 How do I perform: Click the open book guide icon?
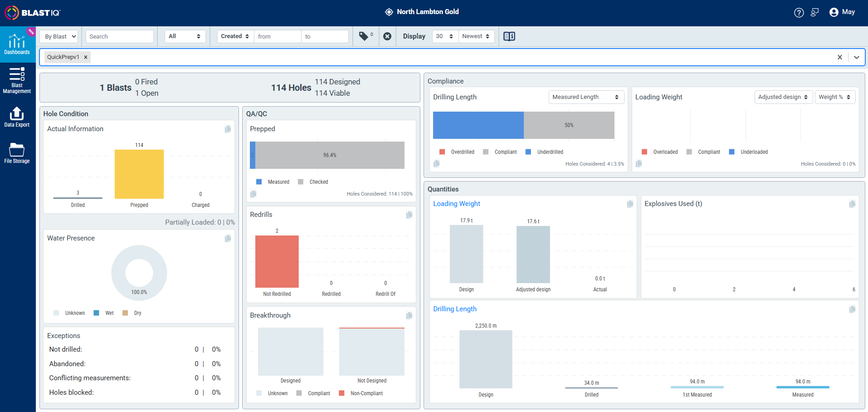pos(509,36)
